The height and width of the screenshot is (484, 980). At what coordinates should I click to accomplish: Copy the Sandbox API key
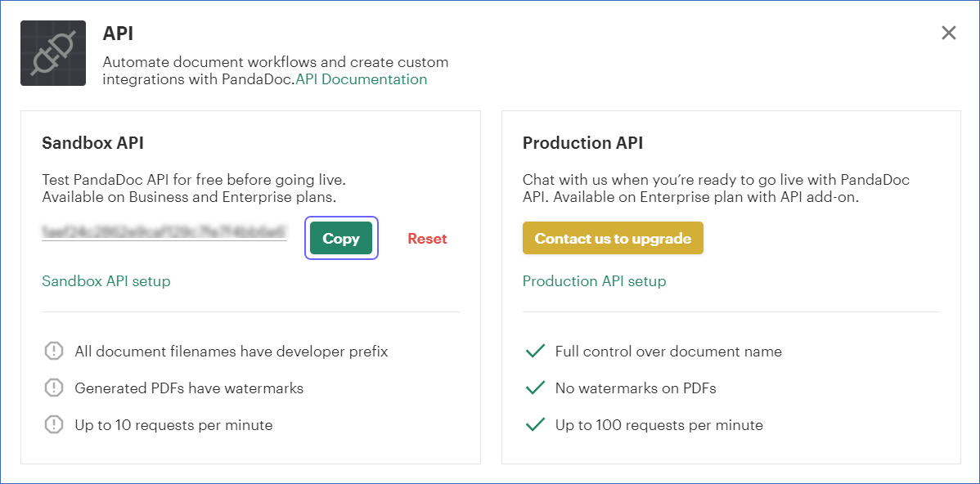(x=341, y=238)
